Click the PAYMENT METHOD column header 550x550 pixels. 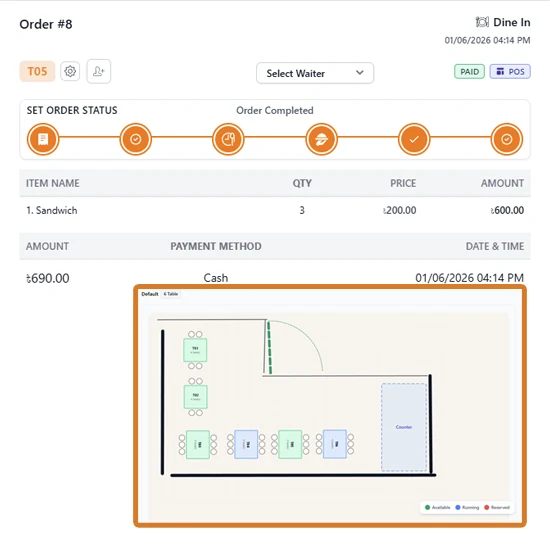(216, 246)
